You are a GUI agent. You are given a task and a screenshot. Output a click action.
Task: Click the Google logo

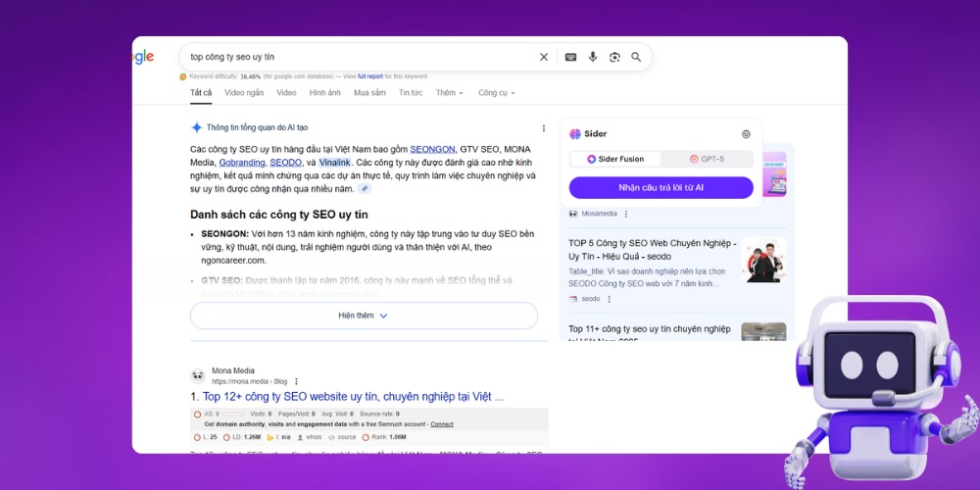143,57
